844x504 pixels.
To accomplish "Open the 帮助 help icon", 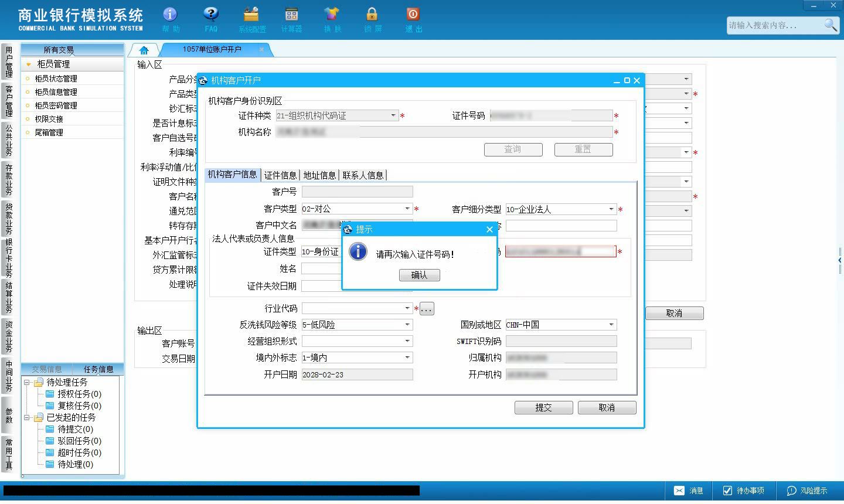I will (x=170, y=14).
